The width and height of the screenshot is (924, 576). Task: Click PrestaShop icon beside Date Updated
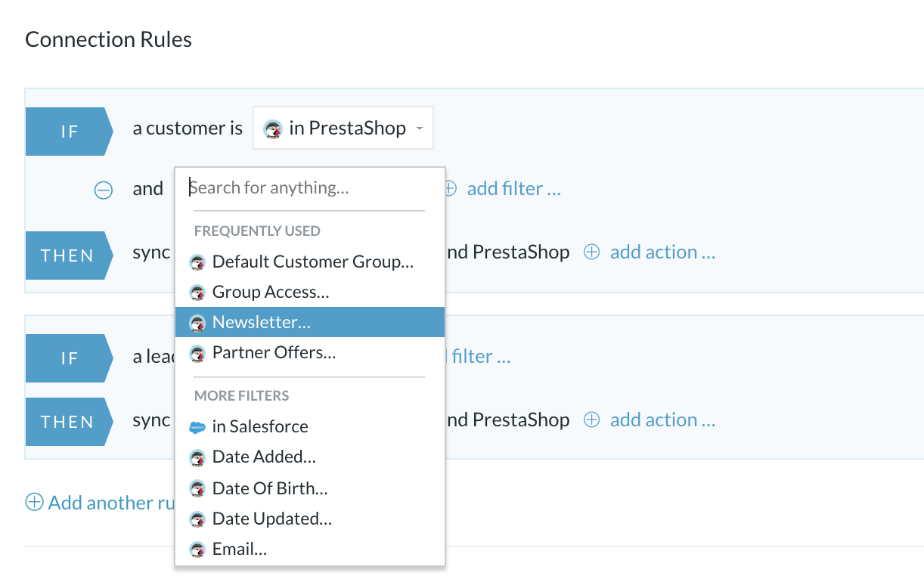[197, 519]
